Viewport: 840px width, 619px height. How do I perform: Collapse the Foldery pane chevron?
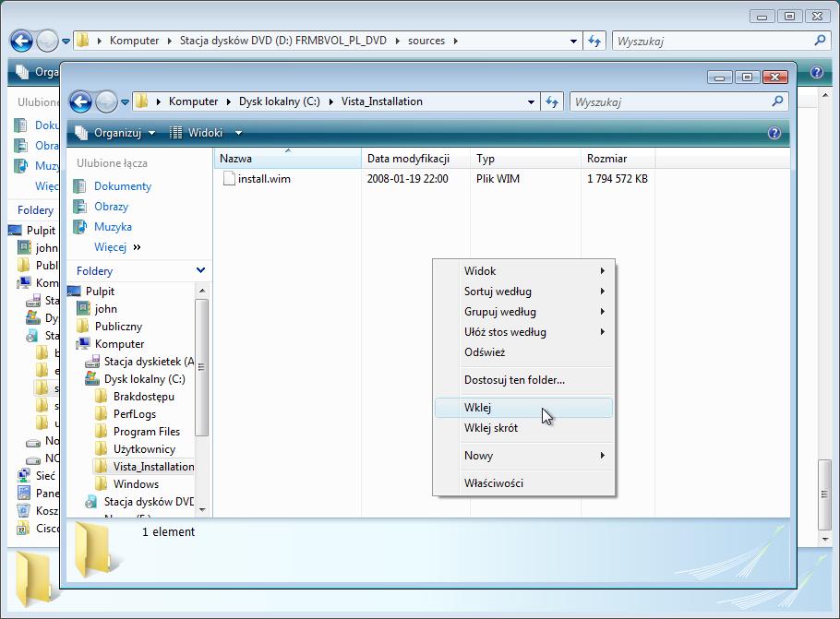point(201,270)
